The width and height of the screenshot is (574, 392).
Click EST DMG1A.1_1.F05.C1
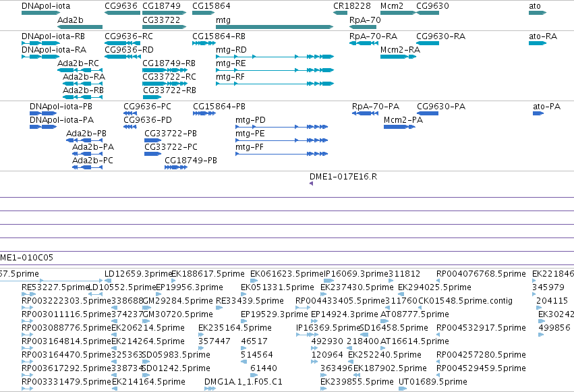click(210, 389)
